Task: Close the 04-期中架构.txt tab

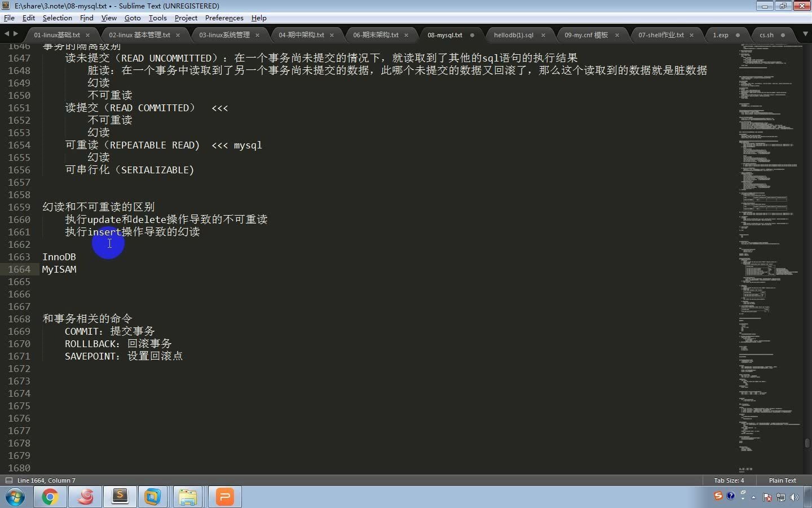Action: point(332,35)
